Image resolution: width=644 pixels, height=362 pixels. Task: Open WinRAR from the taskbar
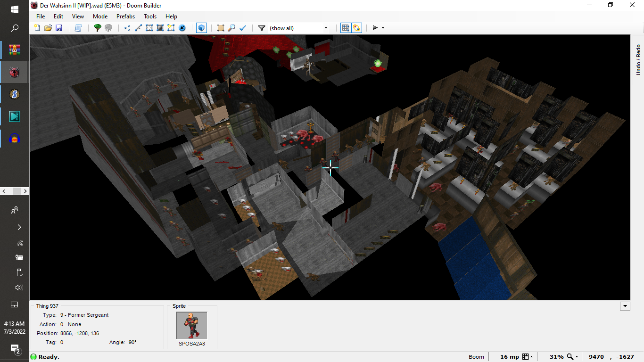pos(15,49)
